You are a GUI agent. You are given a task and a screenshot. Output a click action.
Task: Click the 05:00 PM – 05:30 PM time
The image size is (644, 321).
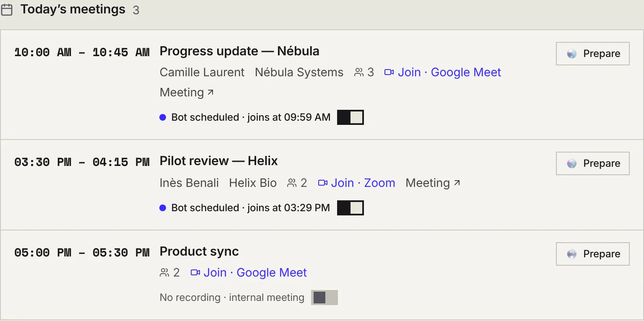tap(82, 253)
